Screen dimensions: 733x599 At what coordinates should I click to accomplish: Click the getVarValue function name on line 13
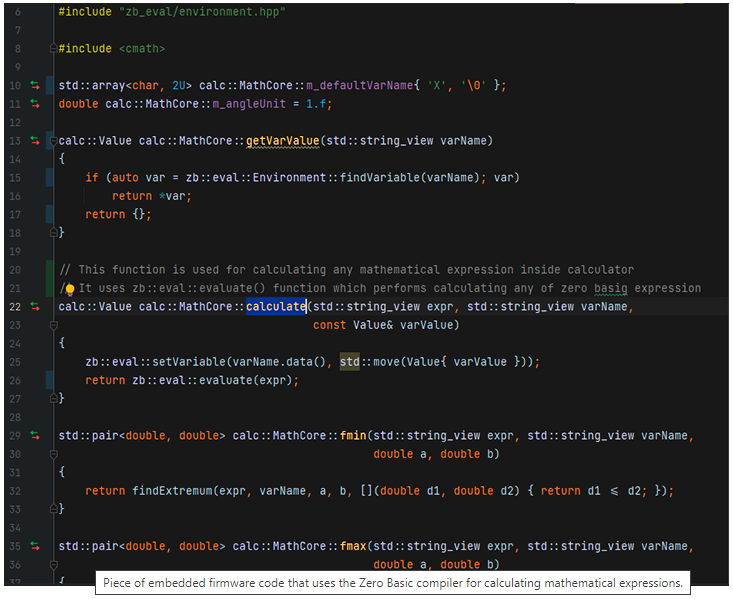coord(283,141)
